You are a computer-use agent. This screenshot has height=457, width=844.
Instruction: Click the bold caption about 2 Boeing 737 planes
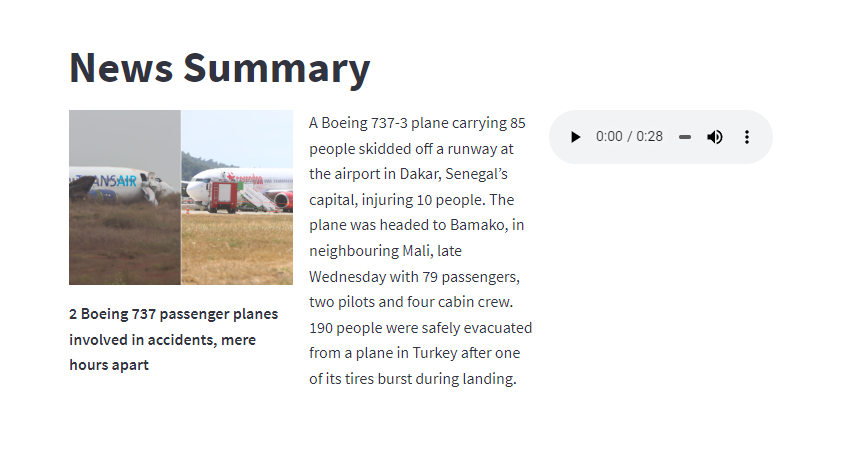pyautogui.click(x=173, y=339)
